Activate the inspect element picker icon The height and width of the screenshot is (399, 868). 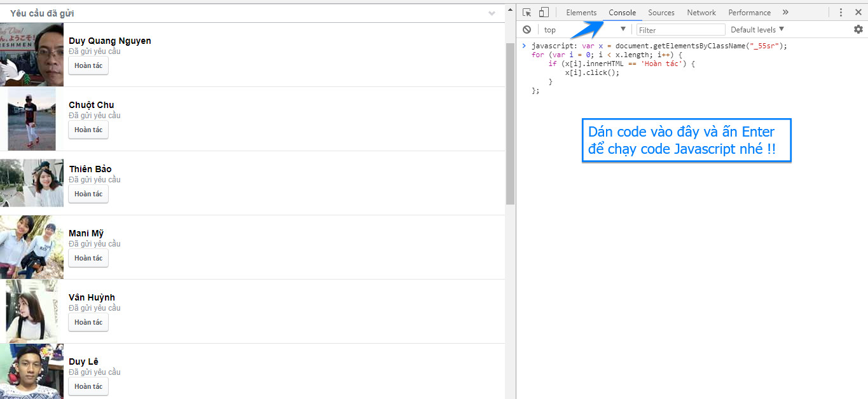click(527, 13)
